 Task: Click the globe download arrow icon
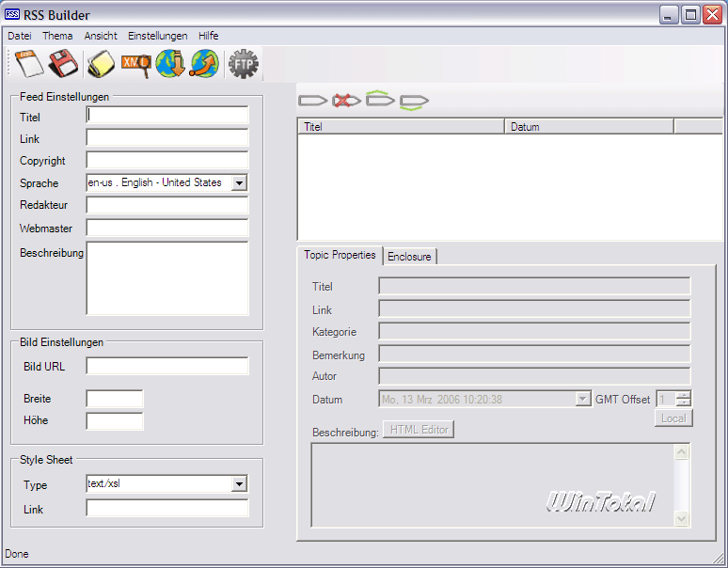(170, 64)
